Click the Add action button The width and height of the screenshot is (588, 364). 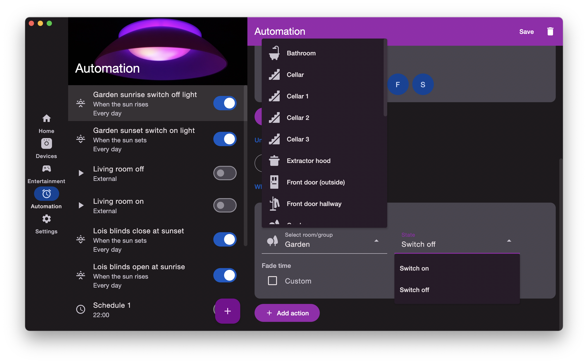click(x=287, y=313)
